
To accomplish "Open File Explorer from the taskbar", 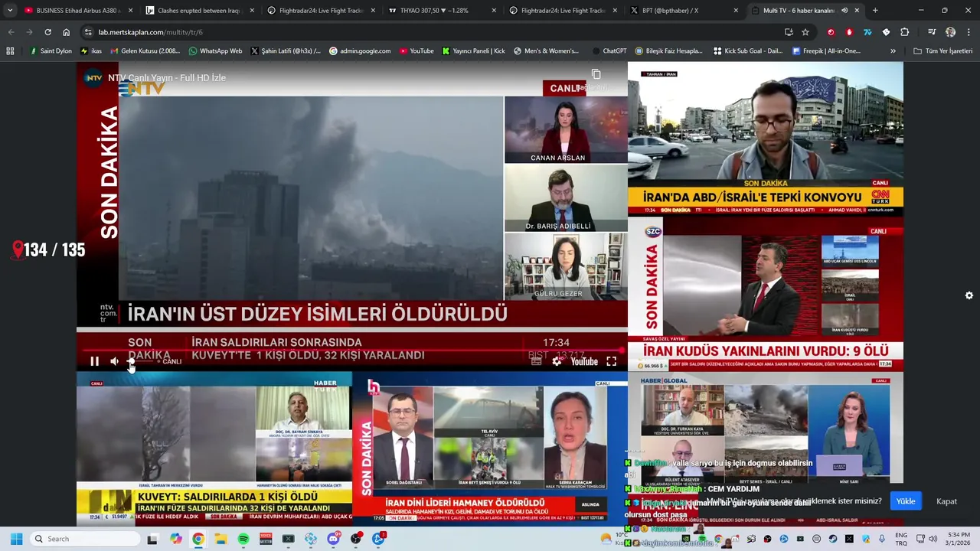I will (220, 539).
